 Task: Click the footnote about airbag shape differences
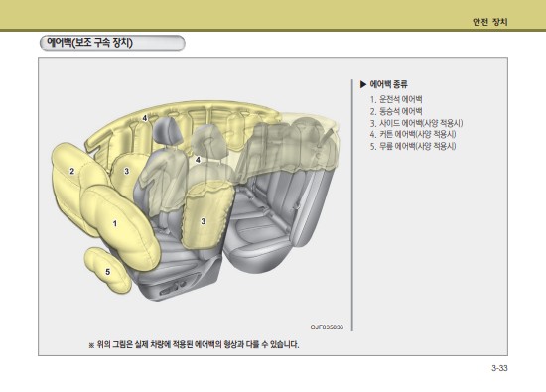(194, 345)
